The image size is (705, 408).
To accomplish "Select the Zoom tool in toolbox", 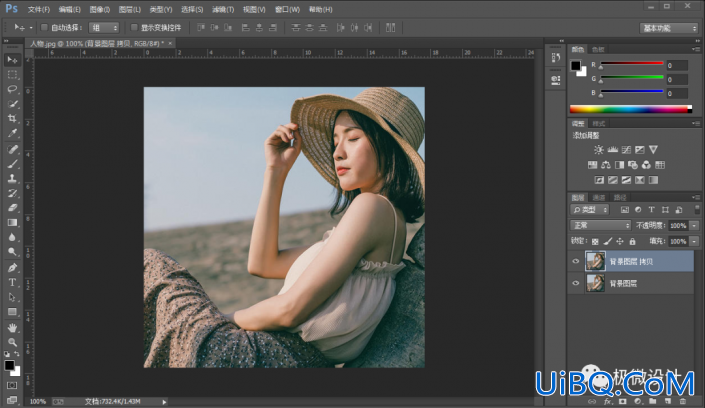I will pos(12,342).
